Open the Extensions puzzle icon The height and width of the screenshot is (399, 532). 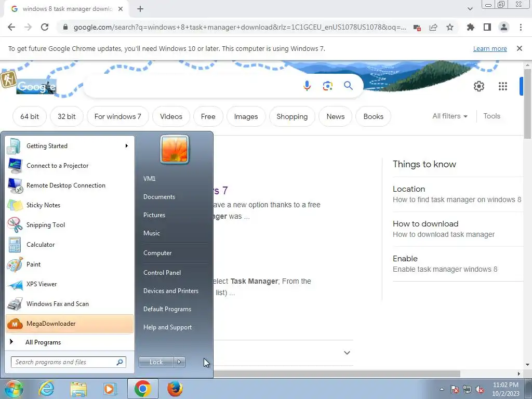[470, 27]
